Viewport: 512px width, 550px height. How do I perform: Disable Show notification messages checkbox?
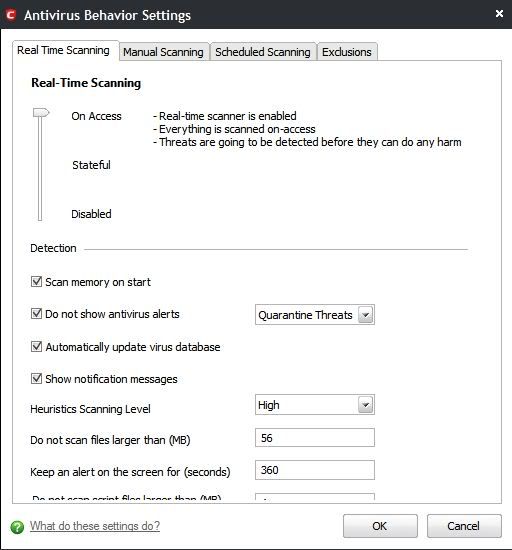[x=36, y=378]
